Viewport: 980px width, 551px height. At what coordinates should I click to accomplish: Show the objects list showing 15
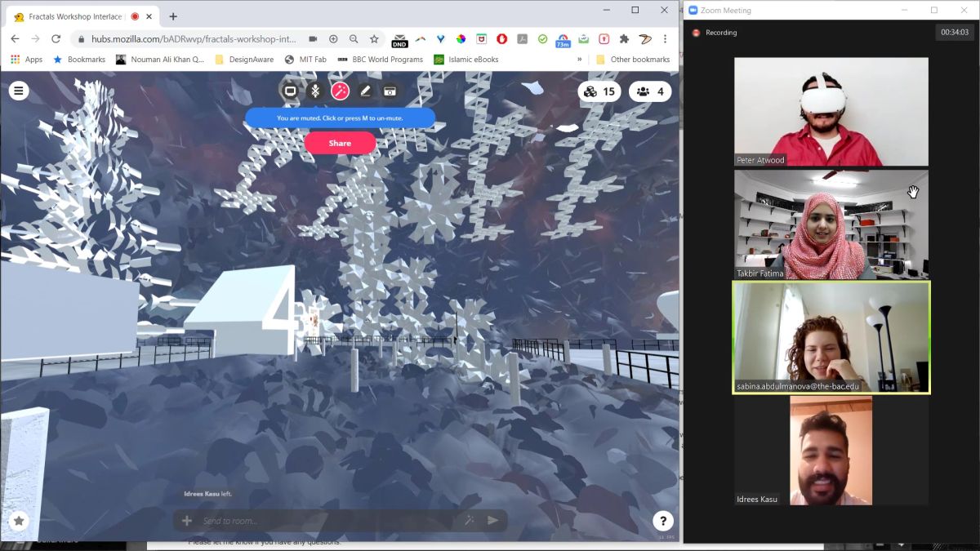[599, 91]
